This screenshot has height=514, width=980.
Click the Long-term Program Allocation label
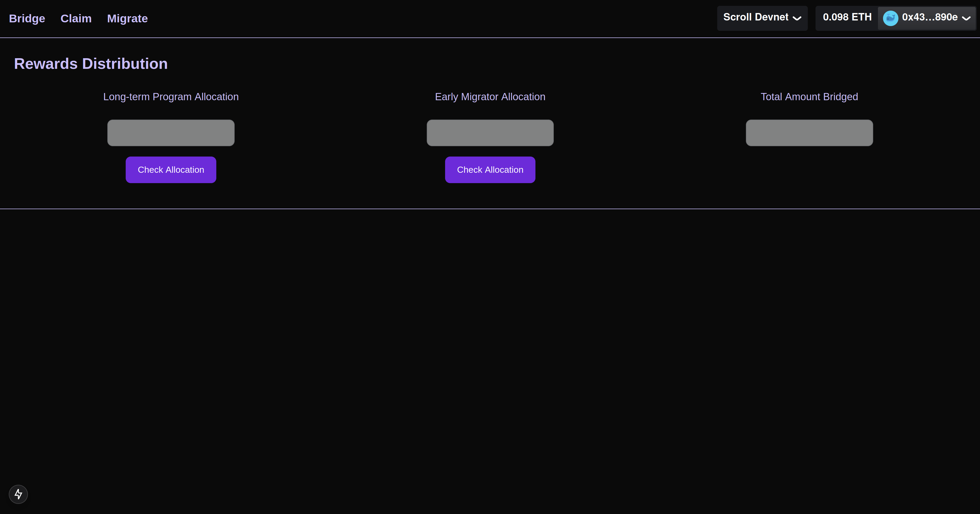tap(171, 97)
